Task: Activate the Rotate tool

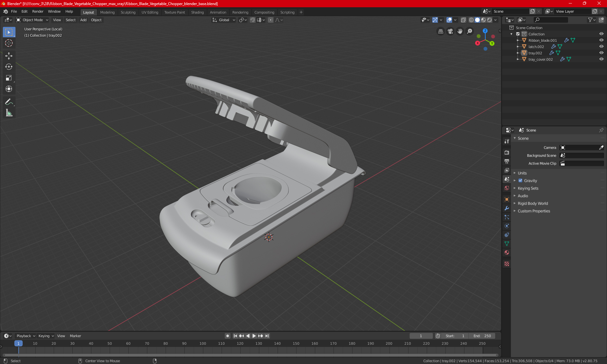Action: click(x=9, y=67)
